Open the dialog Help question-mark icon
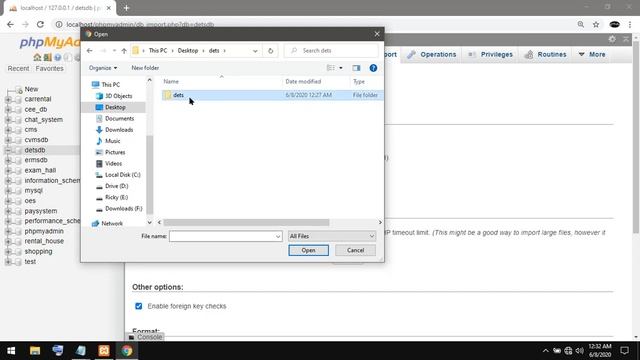The height and width of the screenshot is (360, 640). pyautogui.click(x=373, y=68)
